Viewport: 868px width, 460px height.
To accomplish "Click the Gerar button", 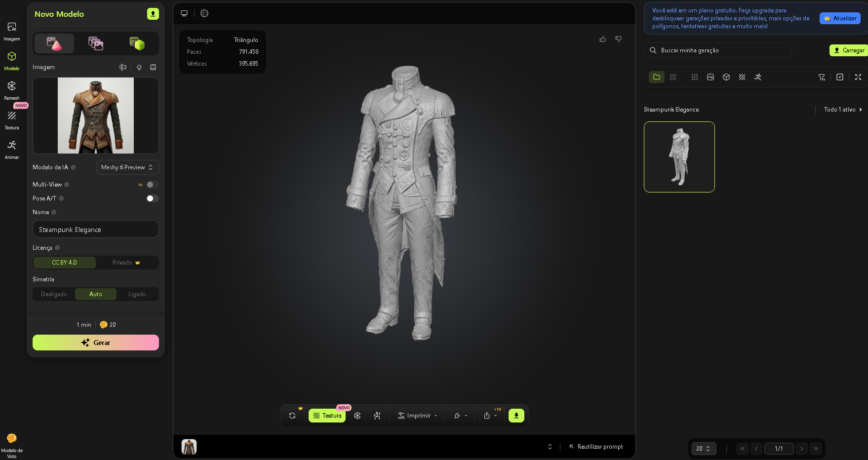I will [x=96, y=343].
